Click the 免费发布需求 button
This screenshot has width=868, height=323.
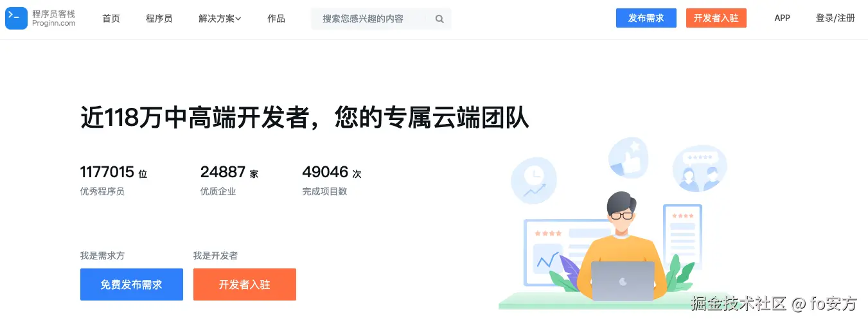point(132,284)
